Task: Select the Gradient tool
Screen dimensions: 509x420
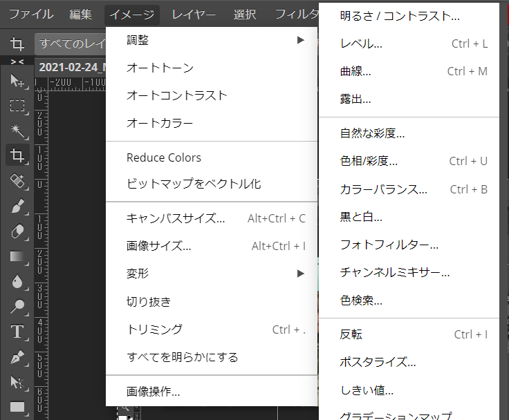Action: click(17, 256)
